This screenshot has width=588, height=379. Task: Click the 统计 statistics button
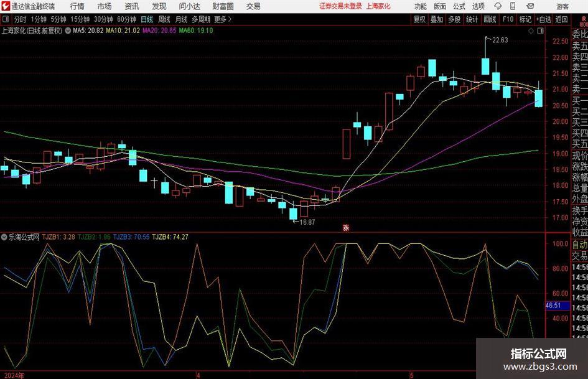(x=472, y=19)
